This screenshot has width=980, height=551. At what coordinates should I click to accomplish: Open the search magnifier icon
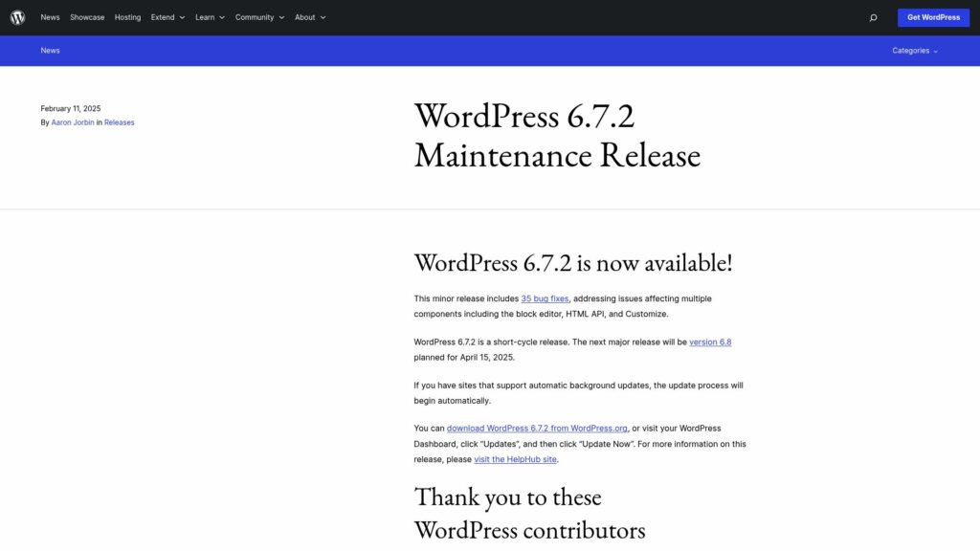[873, 17]
